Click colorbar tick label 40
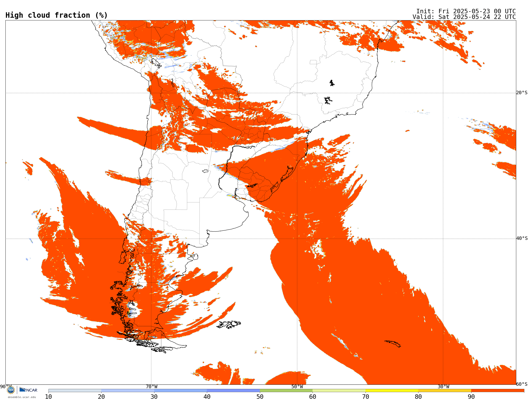The width and height of the screenshot is (532, 400). point(207,397)
